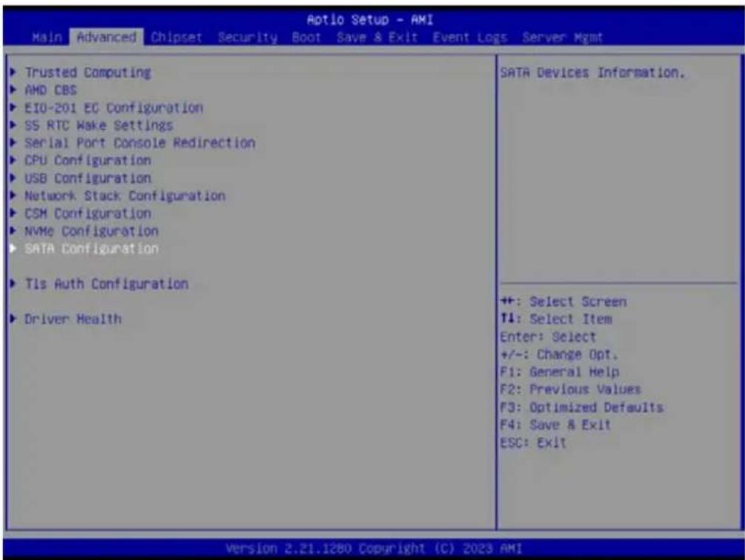Click the Version 2.21.1280 copyright footer

click(374, 549)
